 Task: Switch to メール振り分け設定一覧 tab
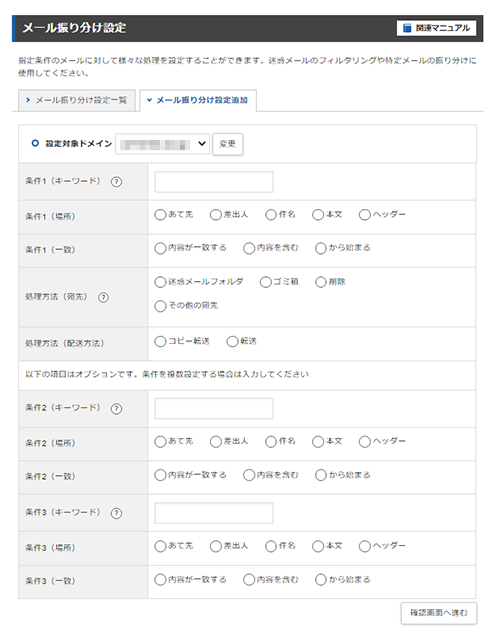coord(77,100)
